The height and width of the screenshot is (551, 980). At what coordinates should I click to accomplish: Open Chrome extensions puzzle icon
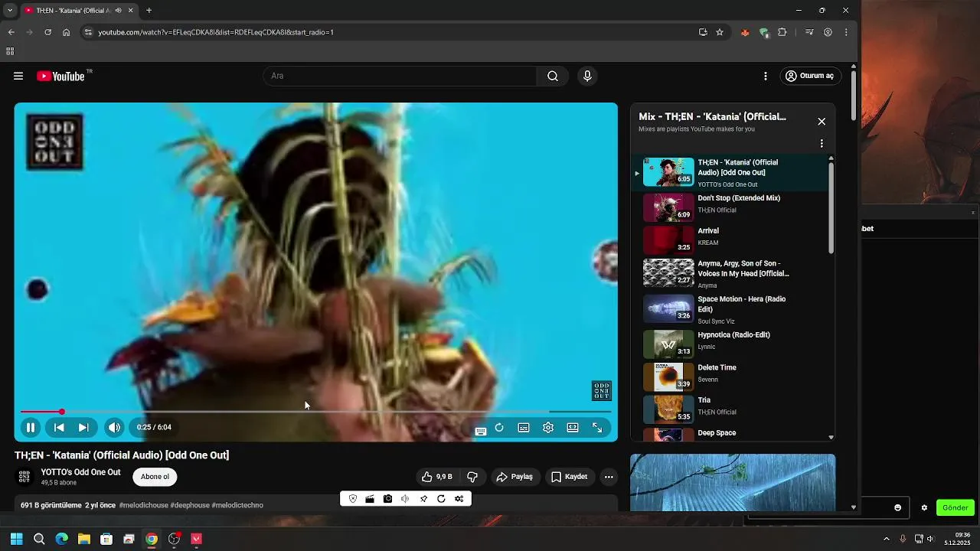click(782, 32)
